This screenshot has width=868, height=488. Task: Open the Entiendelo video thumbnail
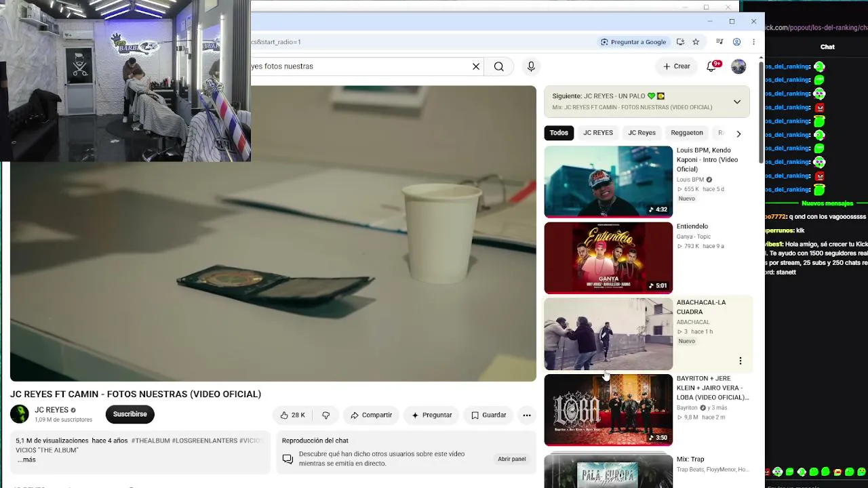[x=608, y=258]
